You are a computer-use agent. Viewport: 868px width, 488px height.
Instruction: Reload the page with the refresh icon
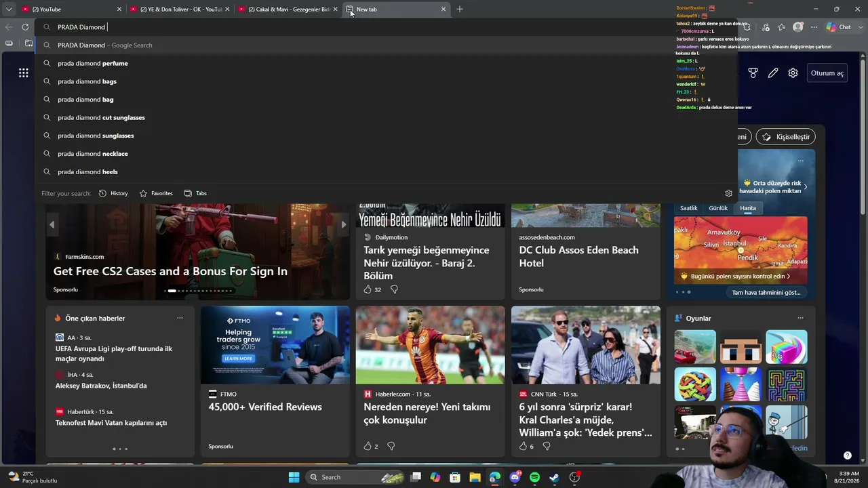coord(25,27)
